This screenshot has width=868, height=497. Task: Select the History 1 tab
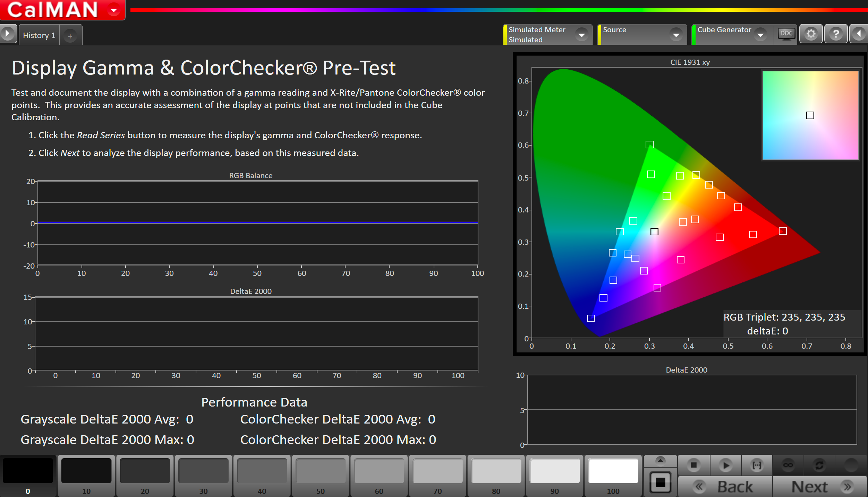39,35
